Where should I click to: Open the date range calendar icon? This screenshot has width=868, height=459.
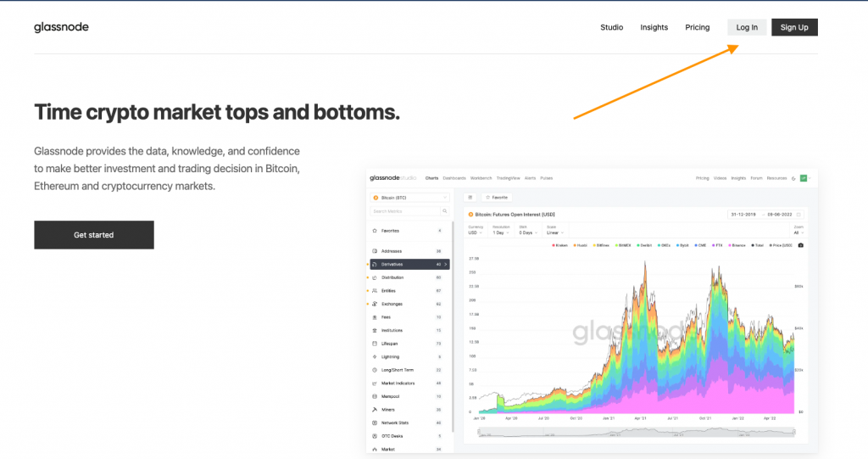[798, 215]
